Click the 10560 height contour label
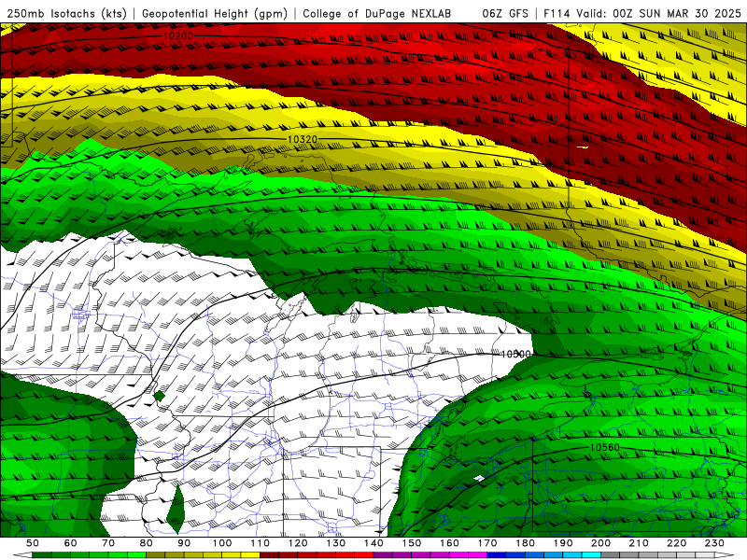747x560 pixels. tap(604, 448)
